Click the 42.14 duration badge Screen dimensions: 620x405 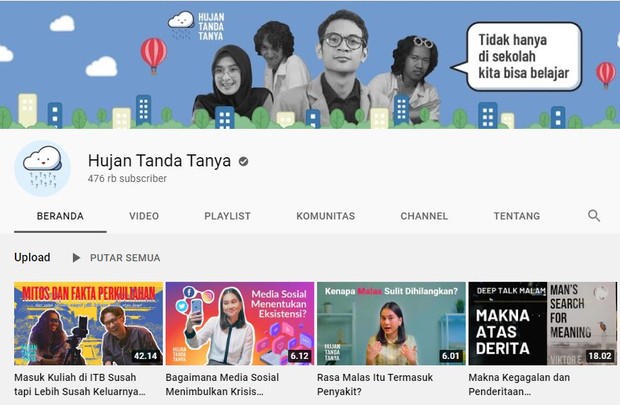pyautogui.click(x=145, y=356)
